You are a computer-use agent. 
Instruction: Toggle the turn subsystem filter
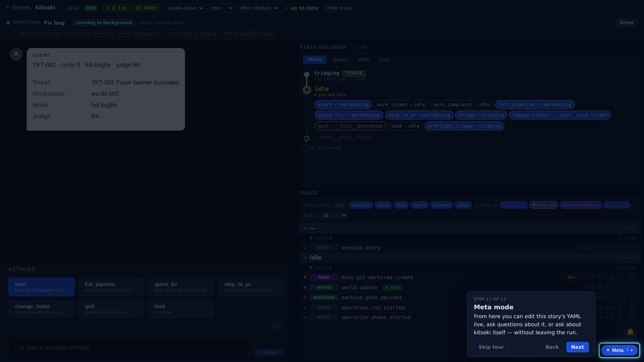pos(340,205)
